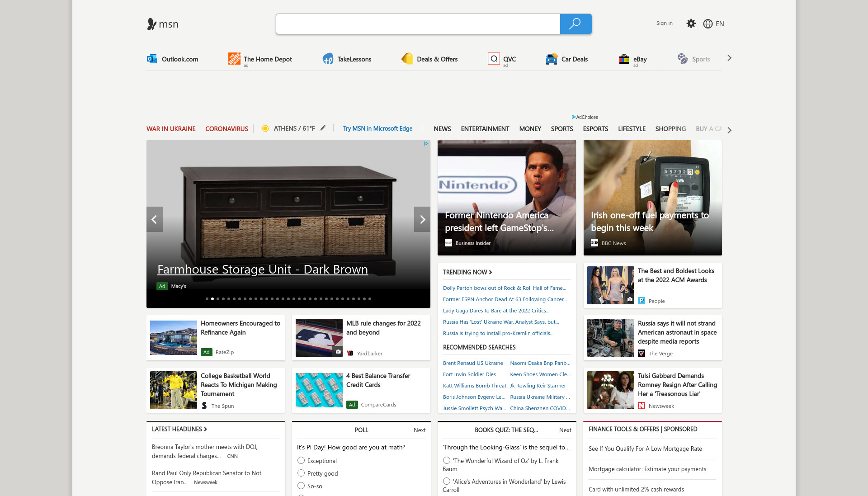The height and width of the screenshot is (496, 868).
Task: Click Try MSN in Microsoft Edge
Action: [x=377, y=128]
